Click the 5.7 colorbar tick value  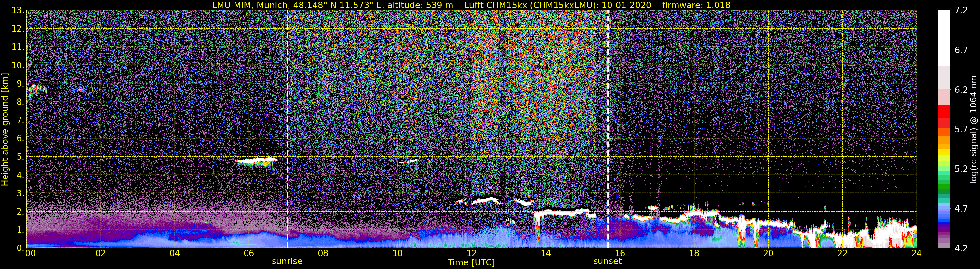tap(961, 129)
